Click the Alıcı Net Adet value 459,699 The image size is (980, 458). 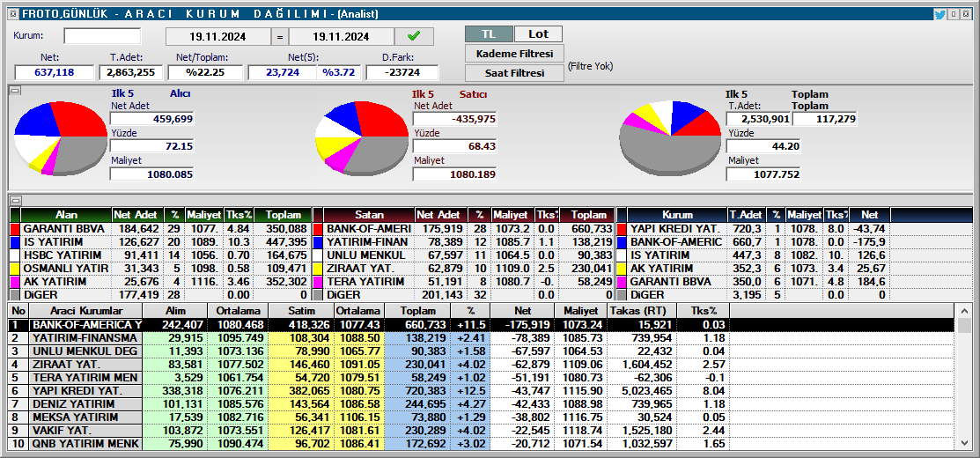click(151, 119)
